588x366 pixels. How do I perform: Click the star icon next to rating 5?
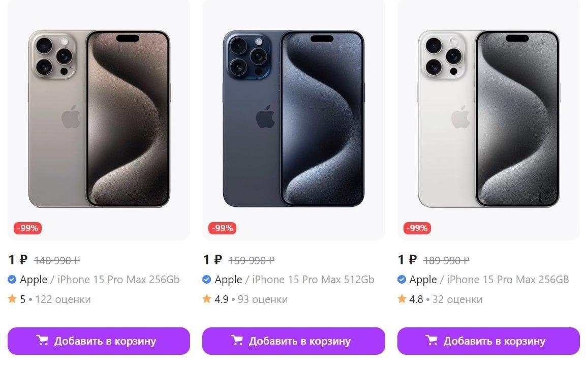12,299
